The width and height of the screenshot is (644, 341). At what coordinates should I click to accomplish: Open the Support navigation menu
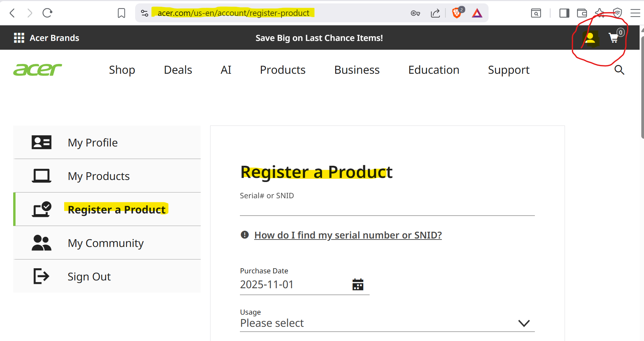[509, 70]
